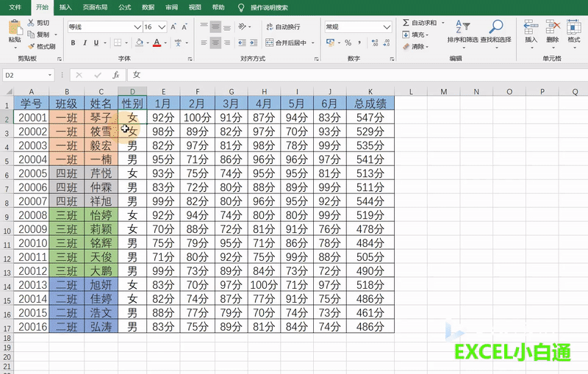The image size is (588, 374).
Task: Click the Cut scissors icon
Action: coord(31,23)
